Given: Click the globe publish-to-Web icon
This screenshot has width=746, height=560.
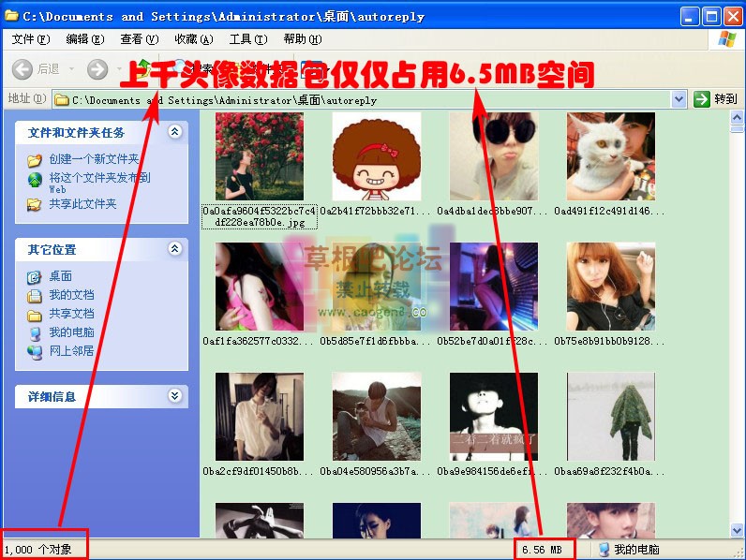Looking at the screenshot, I should pyautogui.click(x=35, y=179).
